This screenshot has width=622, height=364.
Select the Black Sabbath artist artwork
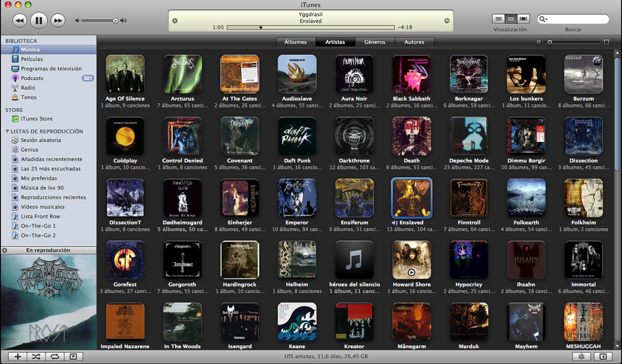pos(411,74)
